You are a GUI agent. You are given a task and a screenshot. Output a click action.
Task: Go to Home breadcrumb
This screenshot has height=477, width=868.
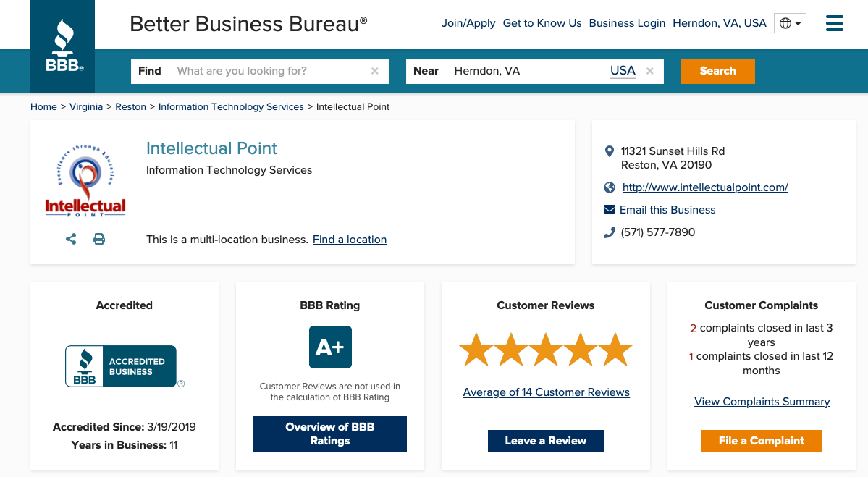(43, 107)
